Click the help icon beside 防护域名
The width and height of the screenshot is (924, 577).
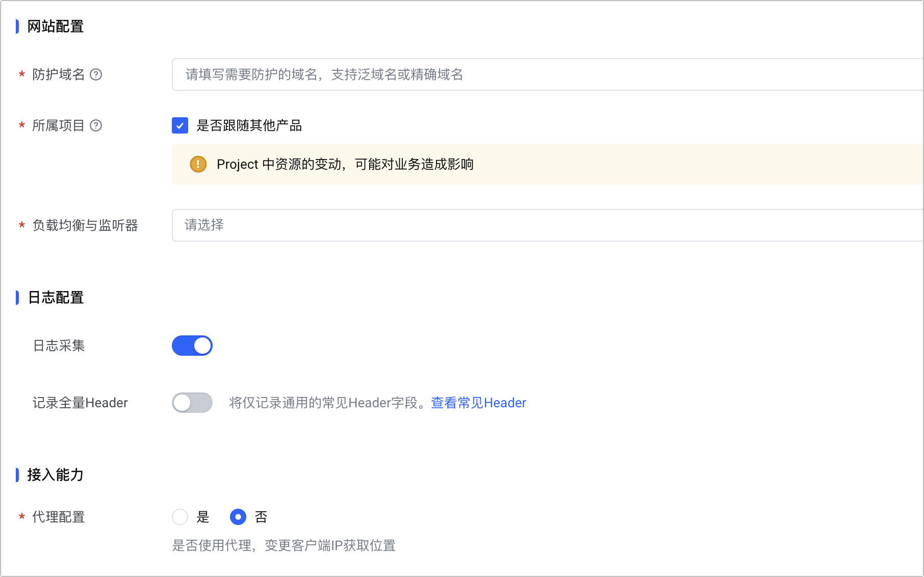96,74
